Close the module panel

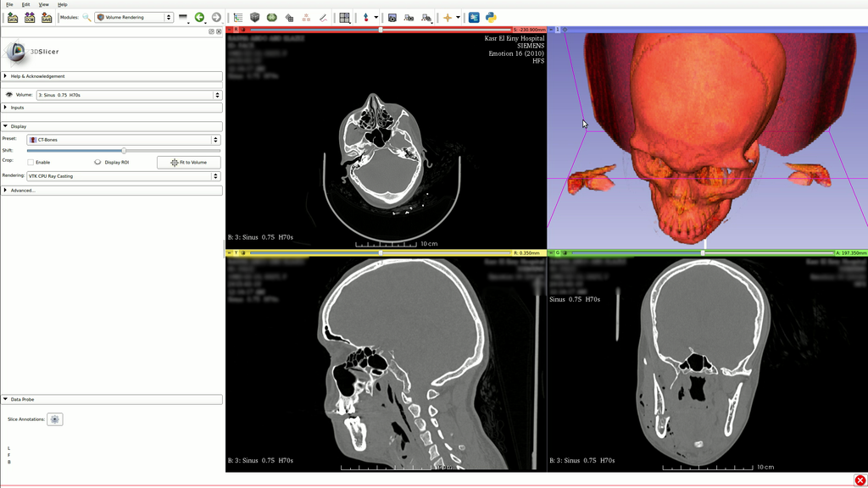tap(219, 31)
